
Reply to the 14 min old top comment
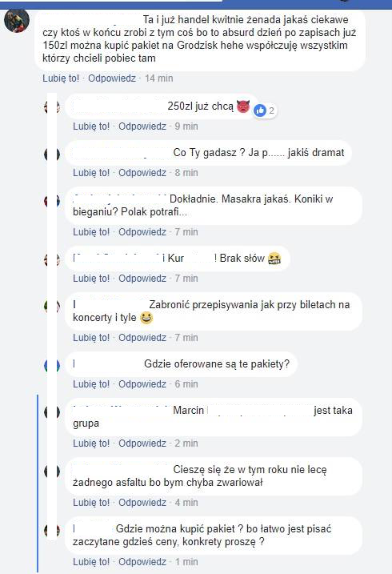pos(112,78)
